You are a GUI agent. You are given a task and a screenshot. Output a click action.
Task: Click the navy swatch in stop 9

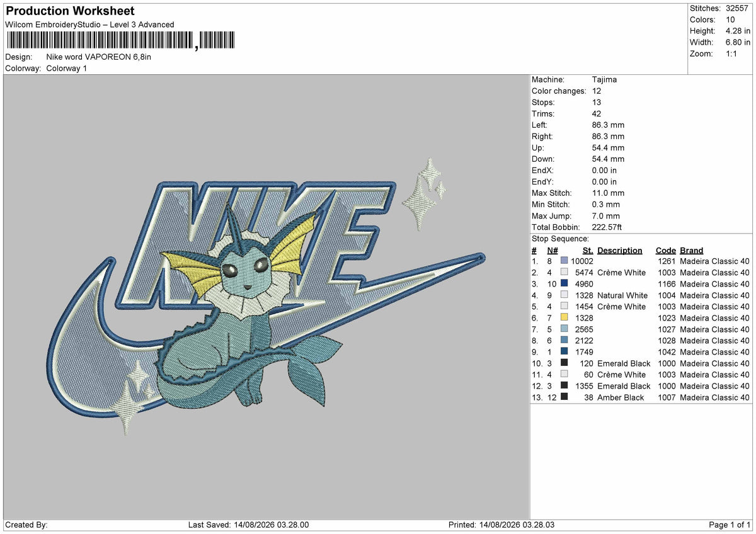coord(564,352)
